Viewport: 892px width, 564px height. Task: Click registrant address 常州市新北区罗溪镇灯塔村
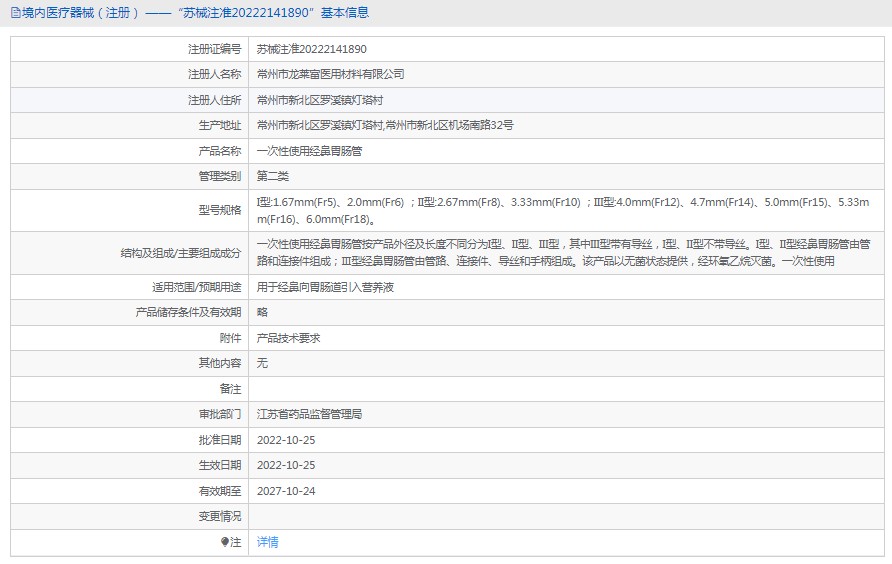(320, 100)
